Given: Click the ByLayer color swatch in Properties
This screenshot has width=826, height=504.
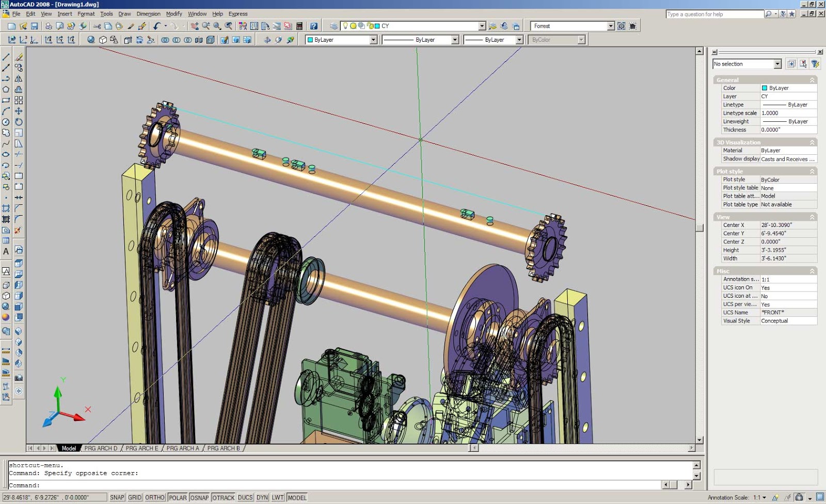Looking at the screenshot, I should point(765,88).
